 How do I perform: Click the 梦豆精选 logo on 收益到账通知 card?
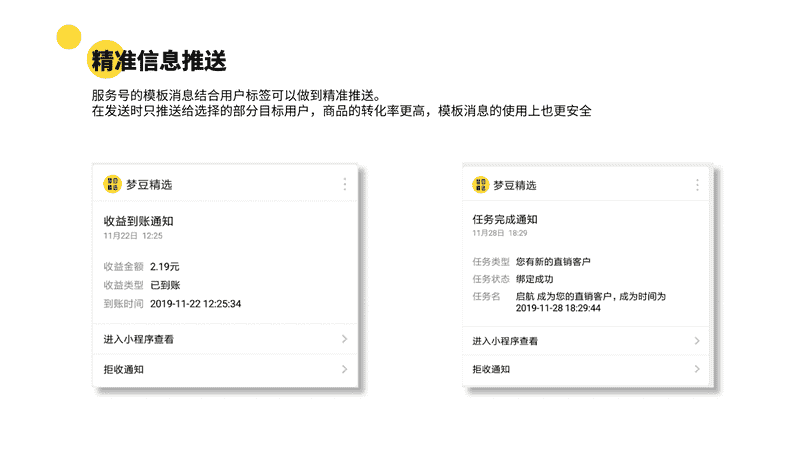tap(112, 184)
